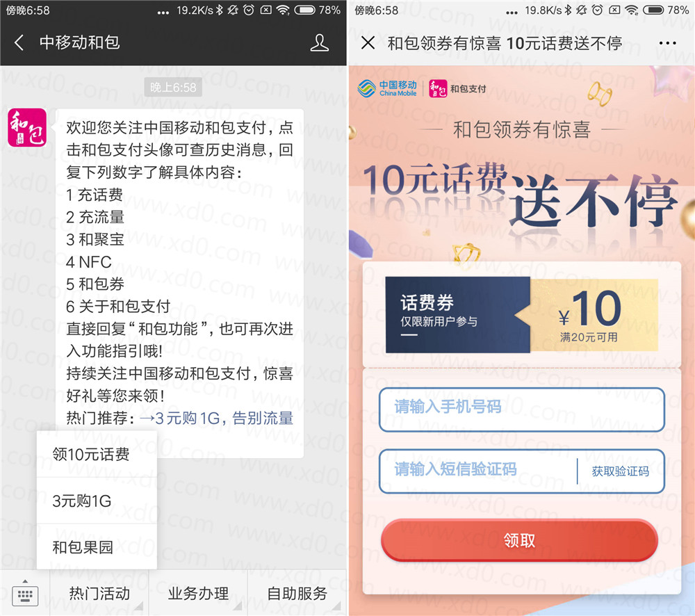Tap the 和包 pink avatar icon
This screenshot has width=695, height=616.
(27, 127)
